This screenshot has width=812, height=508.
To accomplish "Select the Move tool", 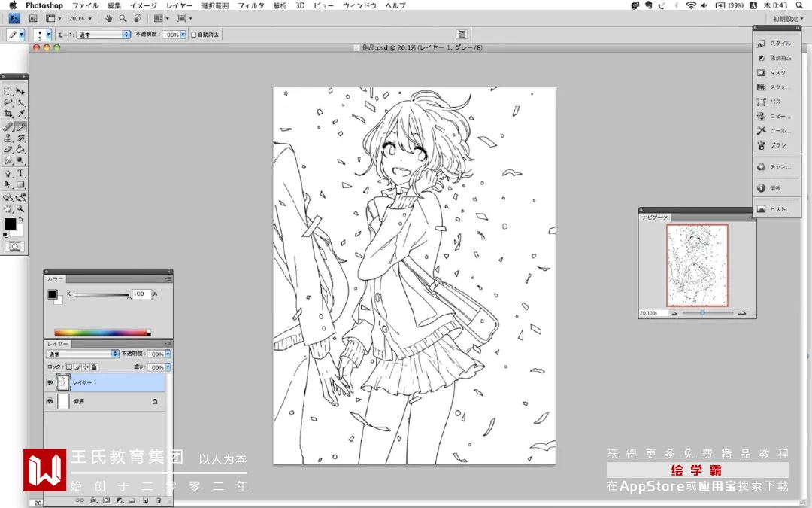I will click(x=20, y=91).
